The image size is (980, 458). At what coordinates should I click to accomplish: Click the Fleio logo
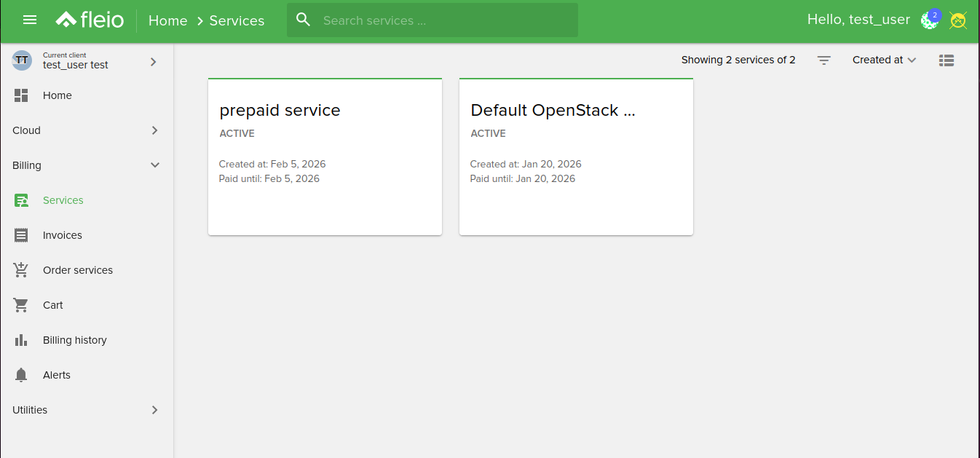pos(90,20)
